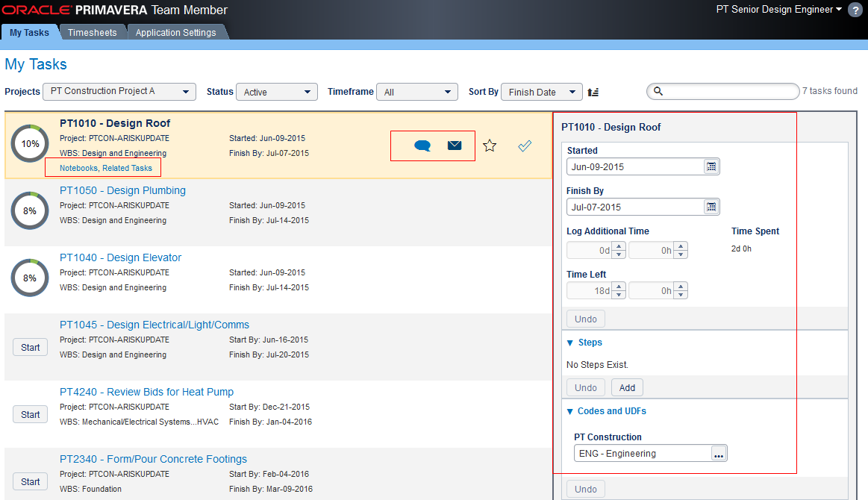Open the Timeframe dropdown
The width and height of the screenshot is (868, 500).
[x=417, y=92]
